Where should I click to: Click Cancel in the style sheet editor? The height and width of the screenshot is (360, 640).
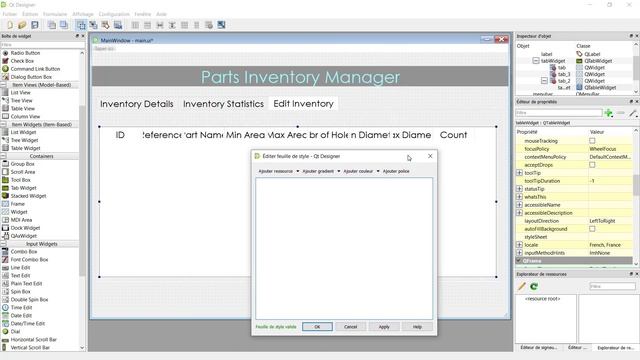350,327
